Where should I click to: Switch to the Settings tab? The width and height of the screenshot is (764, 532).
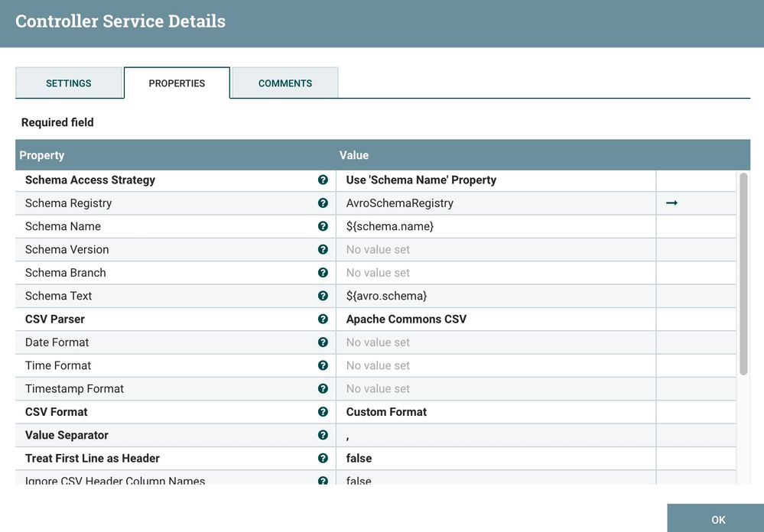69,83
